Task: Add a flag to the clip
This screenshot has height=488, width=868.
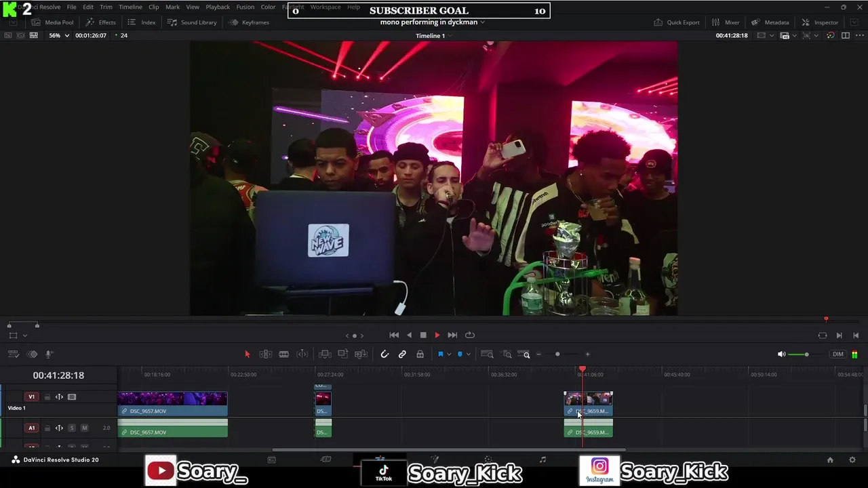Action: click(440, 354)
